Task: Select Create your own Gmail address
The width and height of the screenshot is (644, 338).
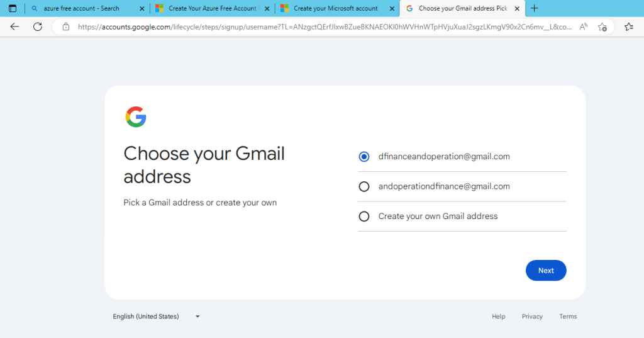Action: pyautogui.click(x=364, y=216)
